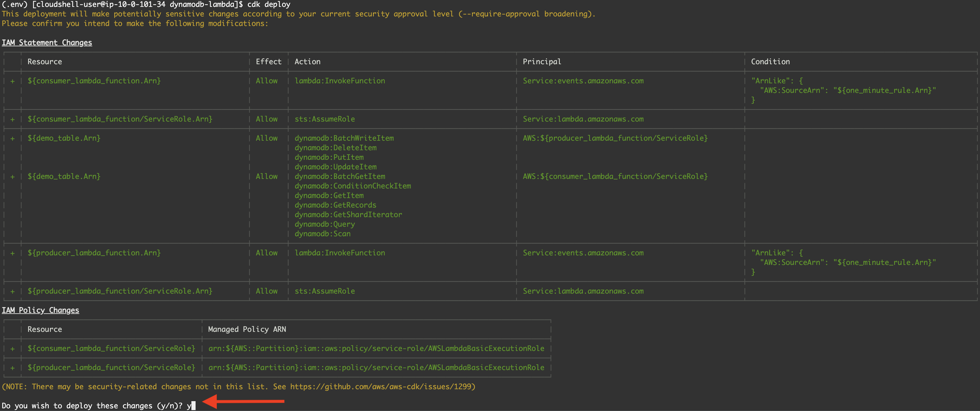Click '${consumer_lambda_function.Arn}' resource cell

(x=94, y=81)
